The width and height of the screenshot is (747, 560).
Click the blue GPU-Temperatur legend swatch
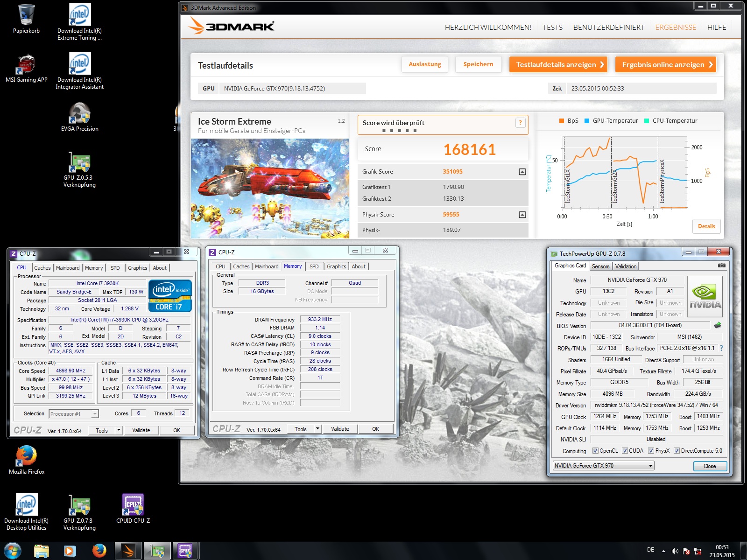click(587, 121)
